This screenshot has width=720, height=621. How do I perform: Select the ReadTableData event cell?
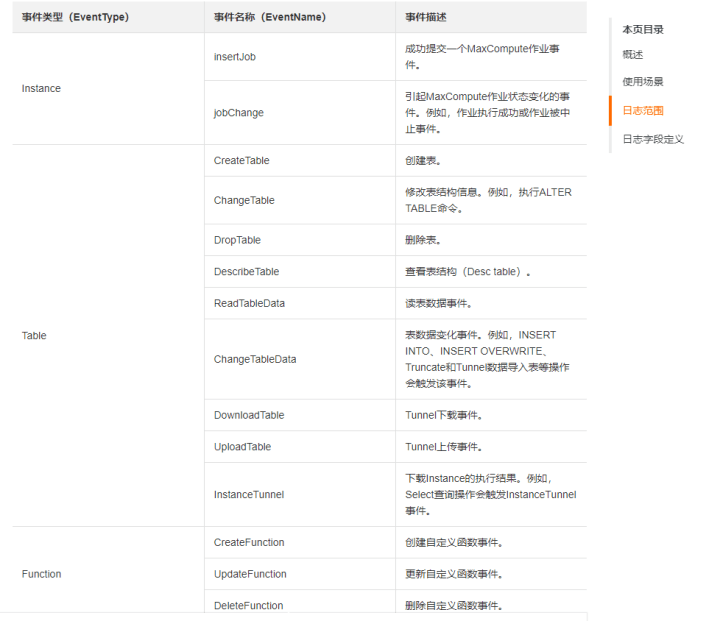pyautogui.click(x=249, y=303)
